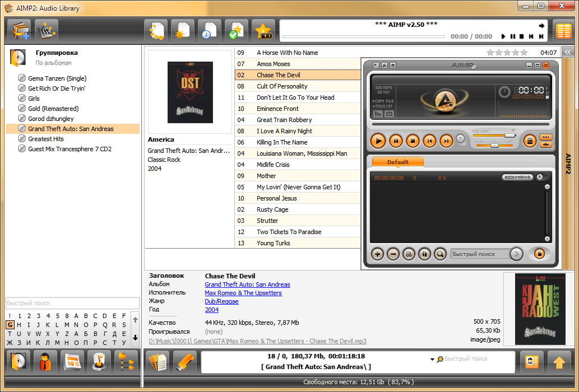Toggle the equalizer button in player
The image size is (579, 392).
point(546,137)
